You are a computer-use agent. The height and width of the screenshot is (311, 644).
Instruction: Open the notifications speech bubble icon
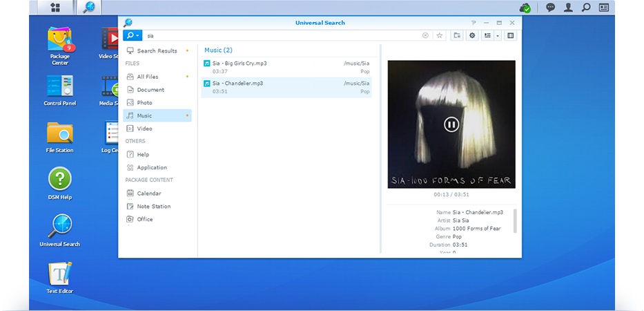click(550, 8)
